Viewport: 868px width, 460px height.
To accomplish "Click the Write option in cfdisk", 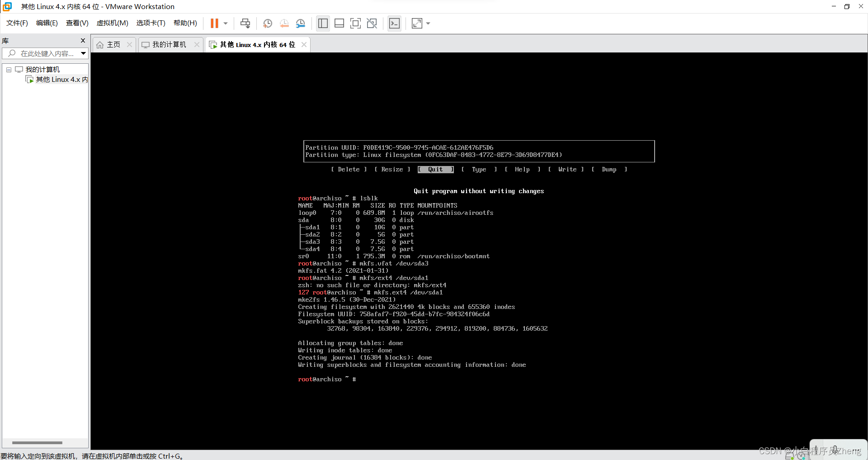I will coord(566,169).
